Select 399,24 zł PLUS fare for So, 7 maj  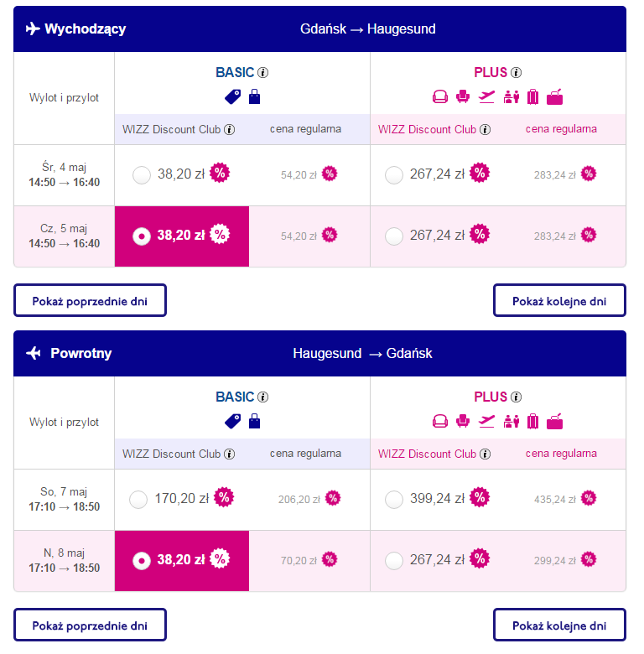[x=394, y=499]
